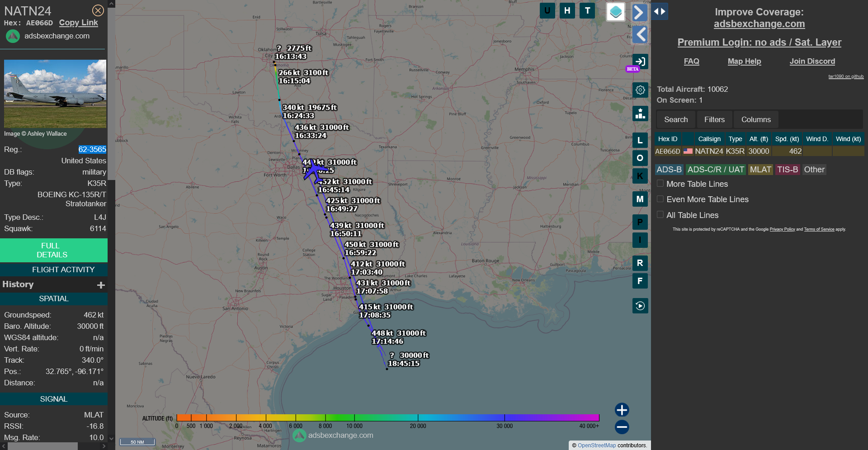Image resolution: width=868 pixels, height=450 pixels.
Task: Open adsbexchange.com coverage link
Action: pyautogui.click(x=759, y=24)
